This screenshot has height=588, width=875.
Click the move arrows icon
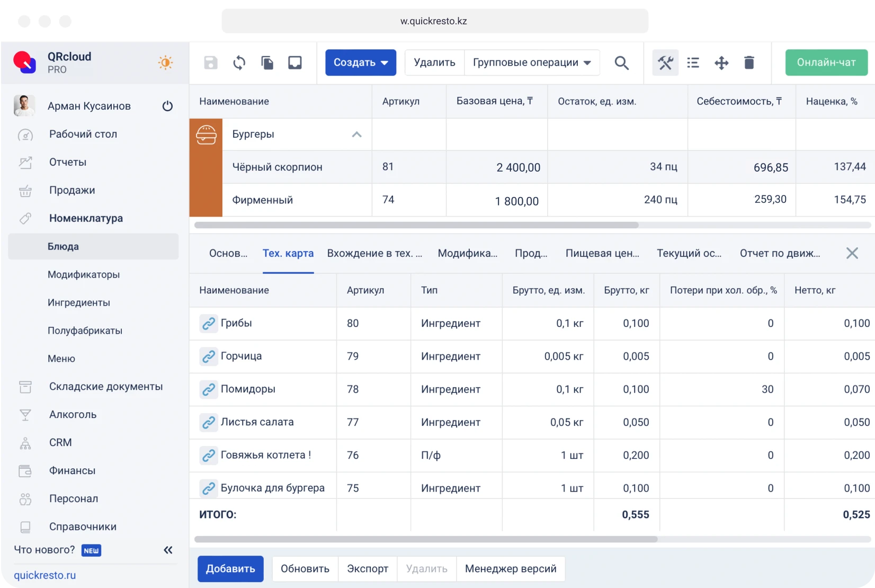tap(721, 63)
